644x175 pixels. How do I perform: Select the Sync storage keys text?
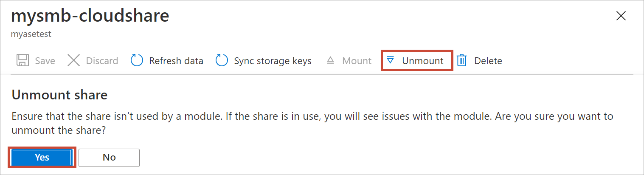click(273, 61)
